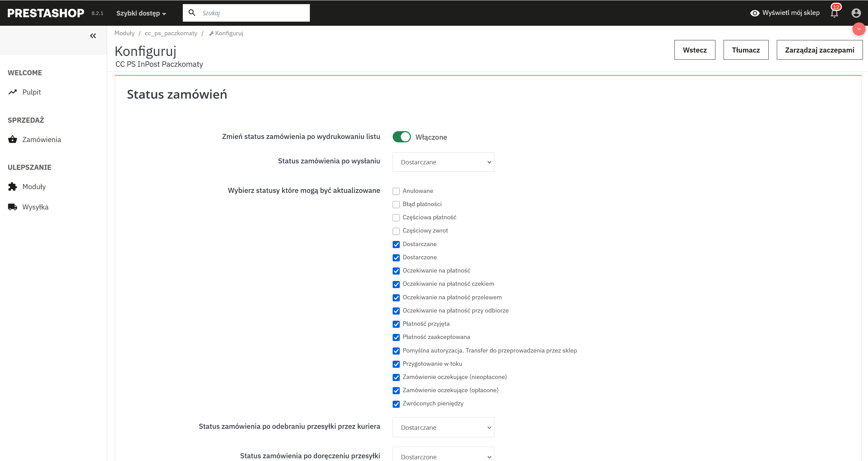
Task: Disable the status change after printing toggle
Action: [x=401, y=137]
